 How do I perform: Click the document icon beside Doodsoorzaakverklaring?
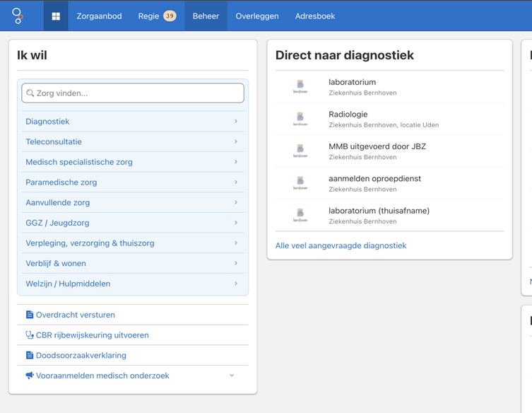[x=30, y=355]
